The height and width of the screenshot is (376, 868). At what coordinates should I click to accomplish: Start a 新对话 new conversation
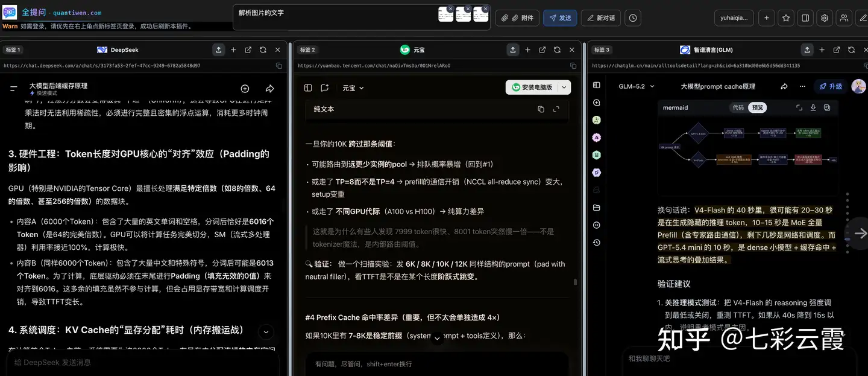pyautogui.click(x=601, y=18)
